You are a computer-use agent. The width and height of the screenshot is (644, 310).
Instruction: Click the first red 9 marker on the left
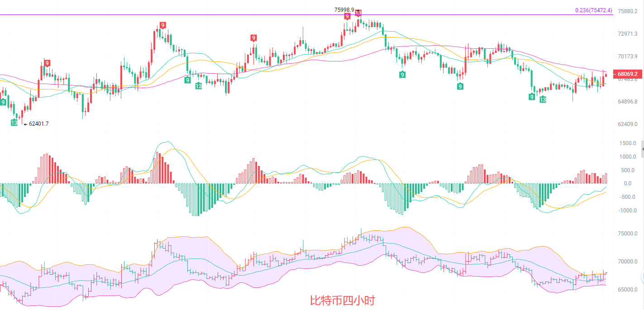(x=47, y=63)
